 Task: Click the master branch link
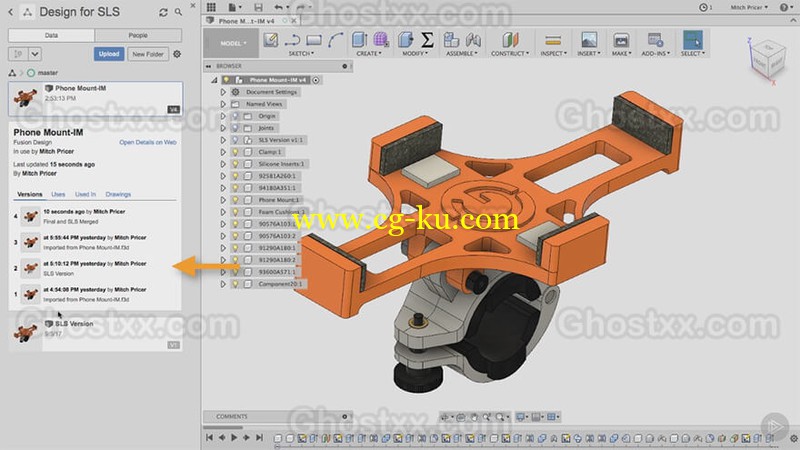[x=47, y=73]
